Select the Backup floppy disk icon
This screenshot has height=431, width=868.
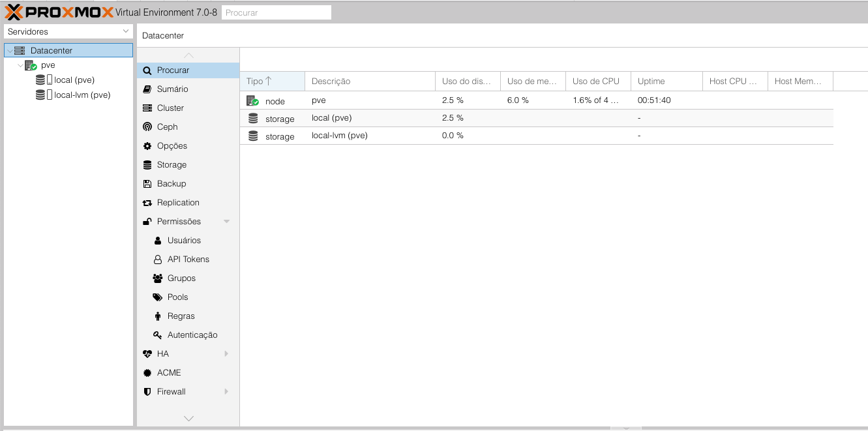click(147, 184)
